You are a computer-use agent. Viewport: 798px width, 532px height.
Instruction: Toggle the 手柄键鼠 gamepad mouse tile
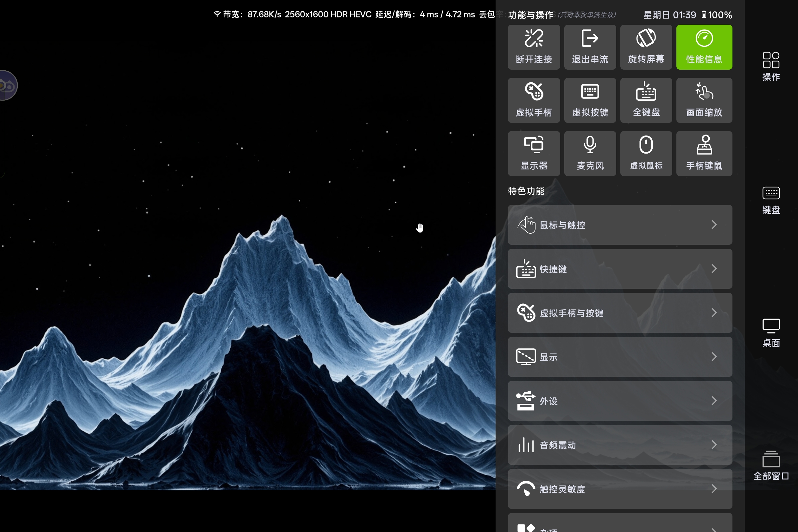[x=704, y=153]
